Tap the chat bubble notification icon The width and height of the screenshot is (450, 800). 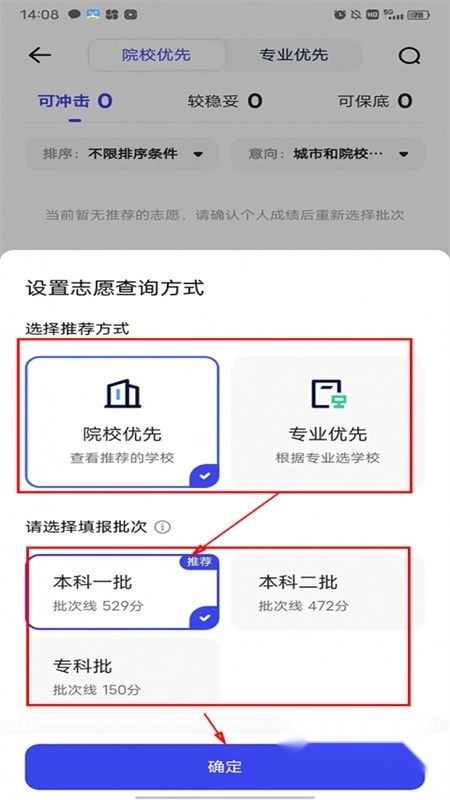point(74,14)
